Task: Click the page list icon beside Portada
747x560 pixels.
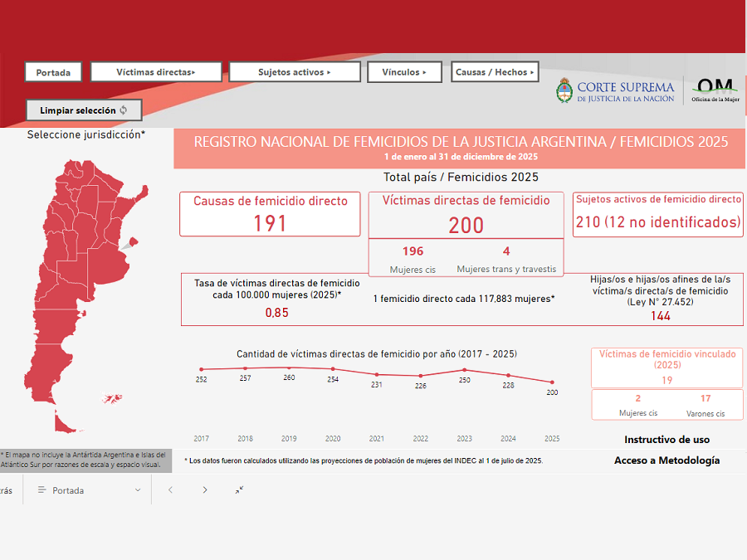Action: coord(42,490)
